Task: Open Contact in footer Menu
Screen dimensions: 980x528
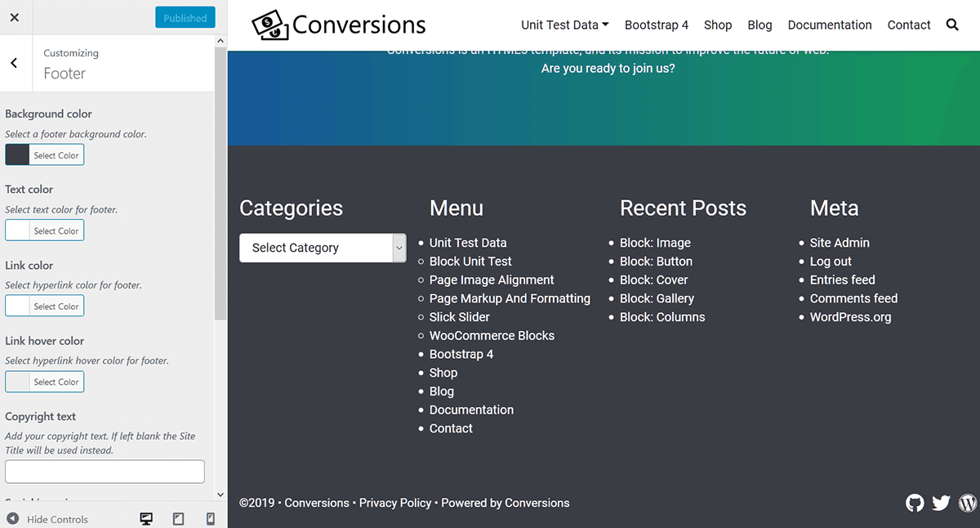Action: coord(451,428)
